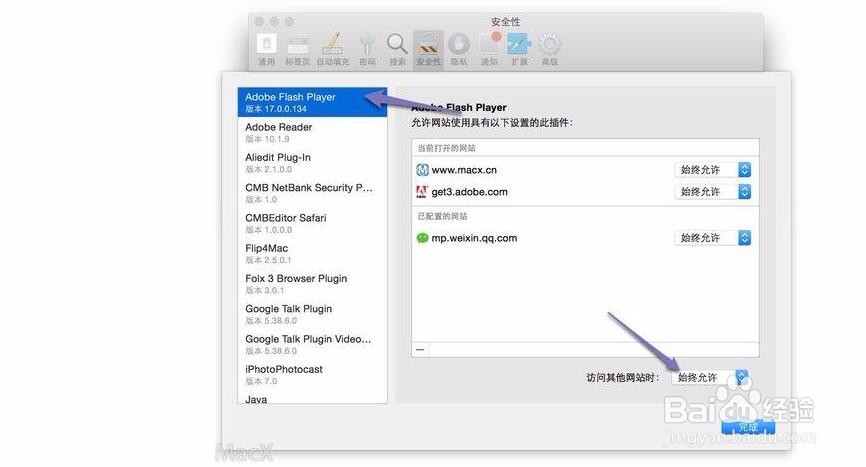Select CMB NetBank Security plugin
The height and width of the screenshot is (467, 866).
click(x=312, y=193)
